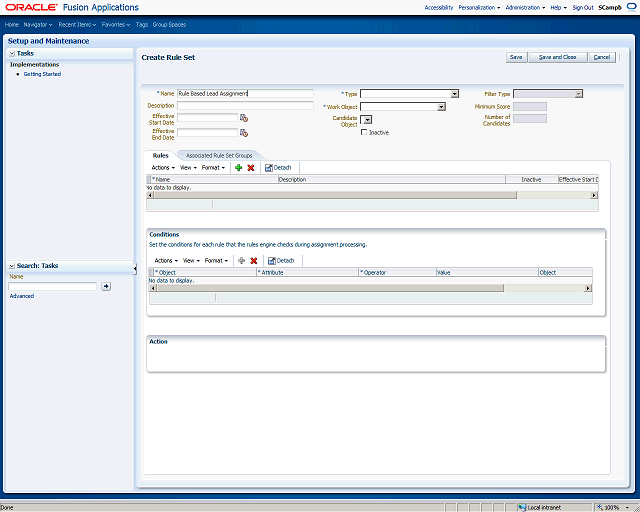This screenshot has width=640, height=512.
Task: Open the Type dropdown
Action: tap(455, 94)
